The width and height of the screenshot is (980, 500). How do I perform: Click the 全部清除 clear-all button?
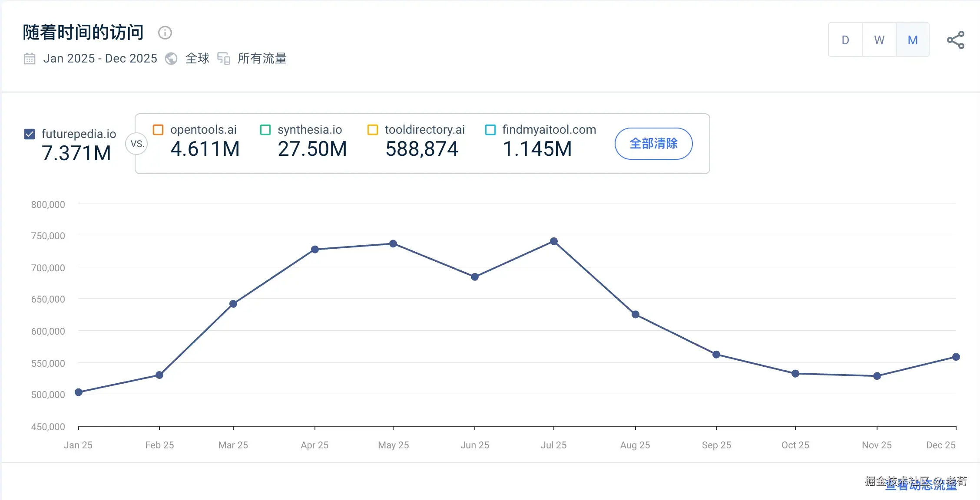coord(653,144)
